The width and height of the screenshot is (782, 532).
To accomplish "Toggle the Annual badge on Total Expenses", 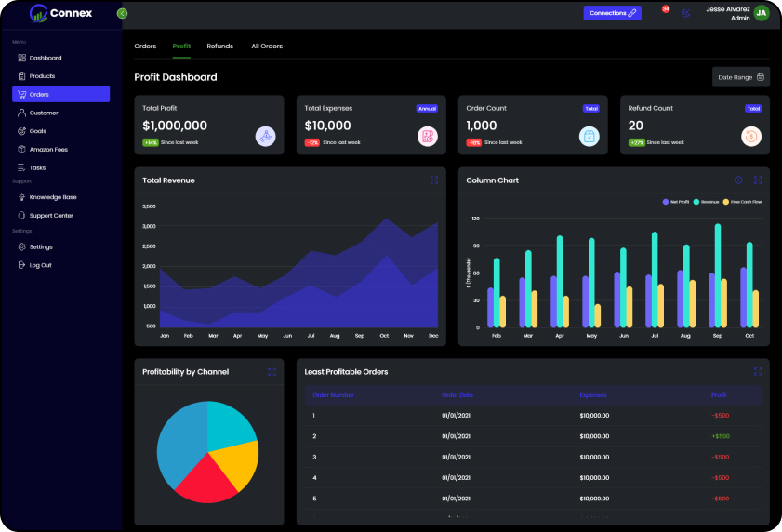I will (x=427, y=108).
